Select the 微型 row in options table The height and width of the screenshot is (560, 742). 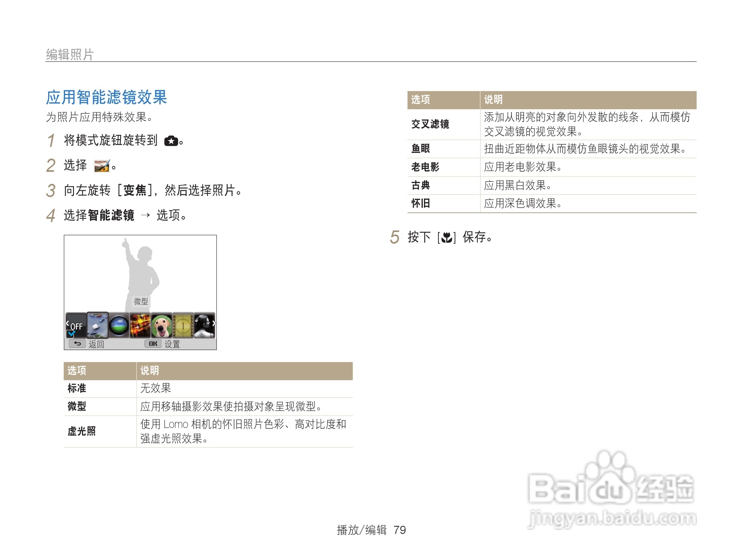click(77, 407)
